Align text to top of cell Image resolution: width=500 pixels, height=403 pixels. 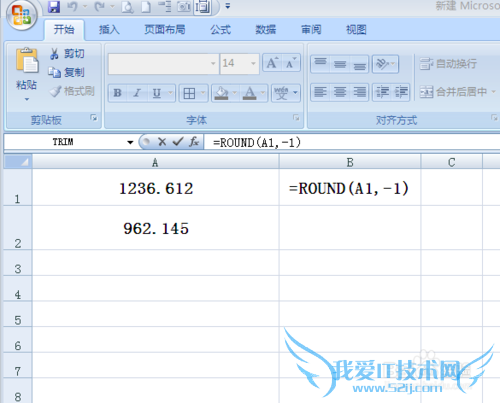point(320,64)
